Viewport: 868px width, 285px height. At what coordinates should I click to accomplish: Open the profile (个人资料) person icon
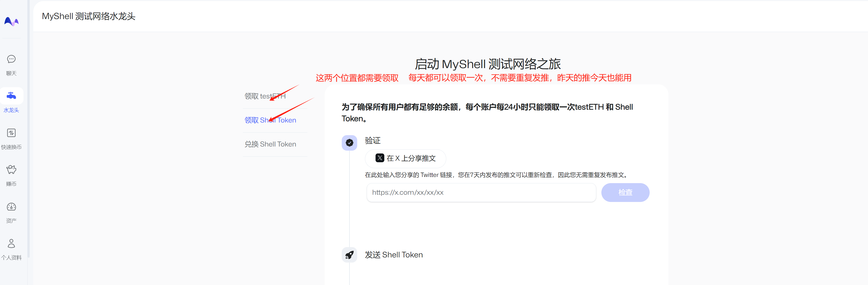click(11, 243)
